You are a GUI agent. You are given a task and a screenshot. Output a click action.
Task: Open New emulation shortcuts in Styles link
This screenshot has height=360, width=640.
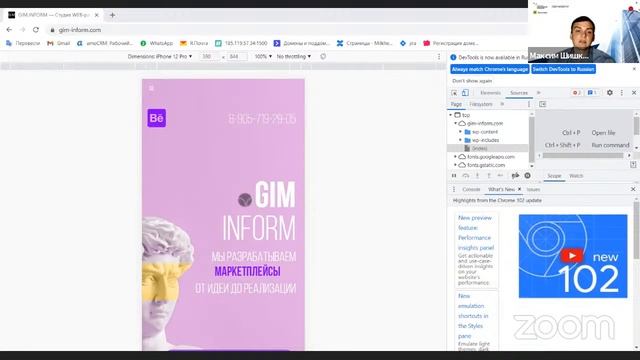point(473,316)
